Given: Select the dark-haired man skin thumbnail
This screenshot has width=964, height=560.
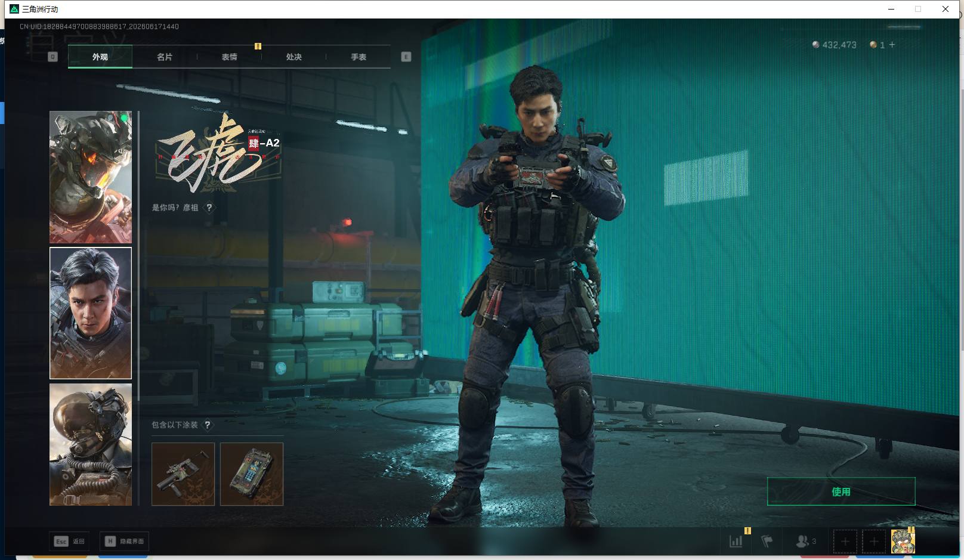Looking at the screenshot, I should click(x=91, y=313).
